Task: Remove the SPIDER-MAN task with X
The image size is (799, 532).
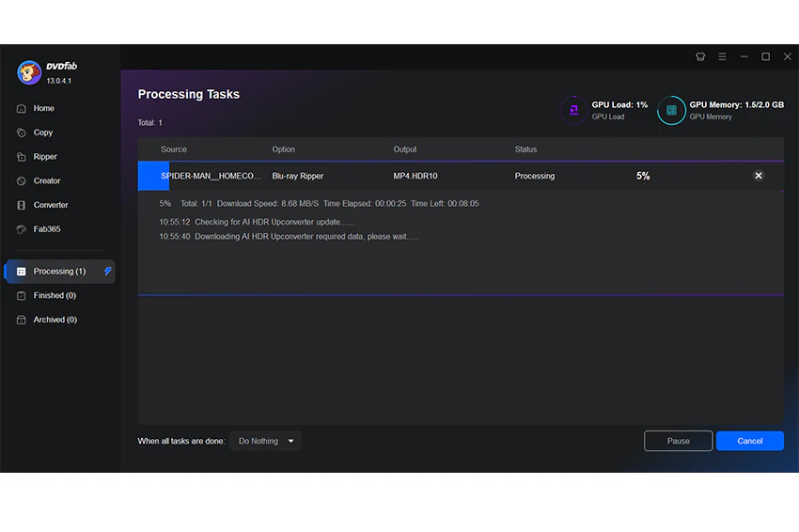Action: 759,176
